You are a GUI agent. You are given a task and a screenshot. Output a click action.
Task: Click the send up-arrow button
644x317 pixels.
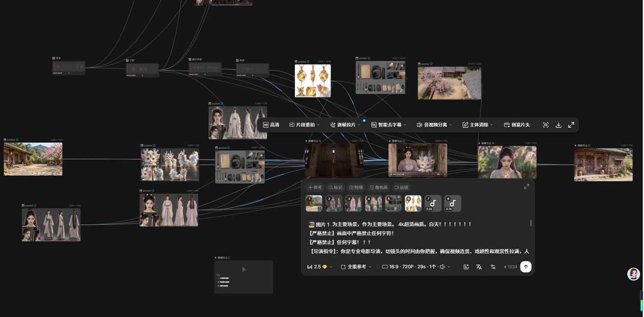[x=526, y=267]
